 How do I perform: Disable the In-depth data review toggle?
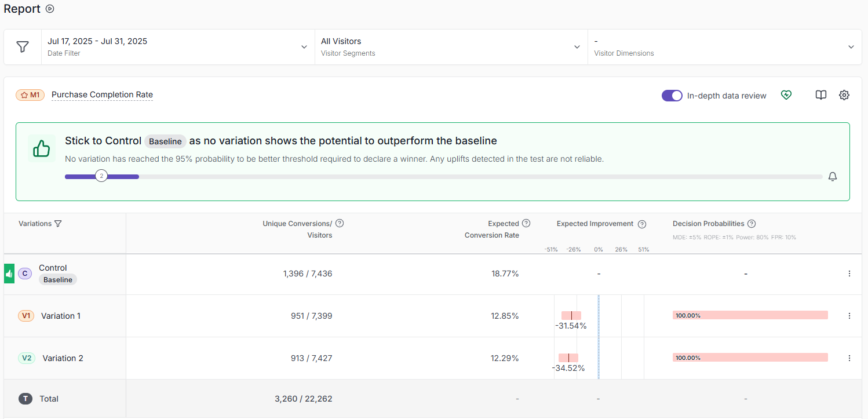pyautogui.click(x=672, y=95)
